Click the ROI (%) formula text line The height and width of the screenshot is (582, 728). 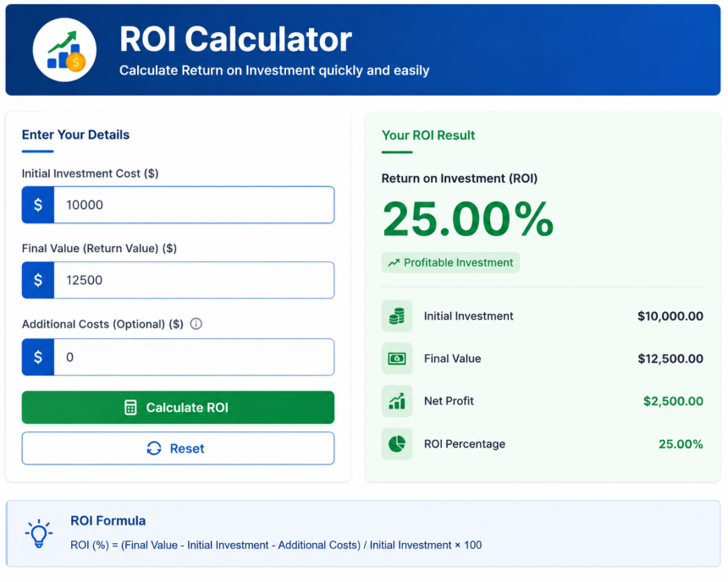pyautogui.click(x=276, y=545)
